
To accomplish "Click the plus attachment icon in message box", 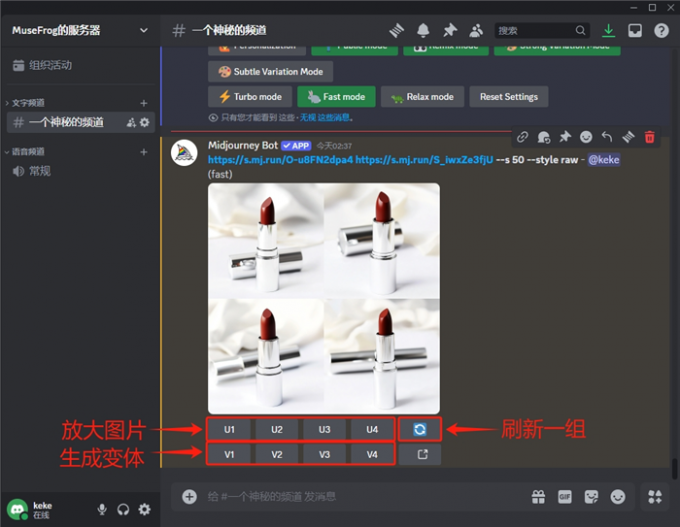I will coord(189,497).
